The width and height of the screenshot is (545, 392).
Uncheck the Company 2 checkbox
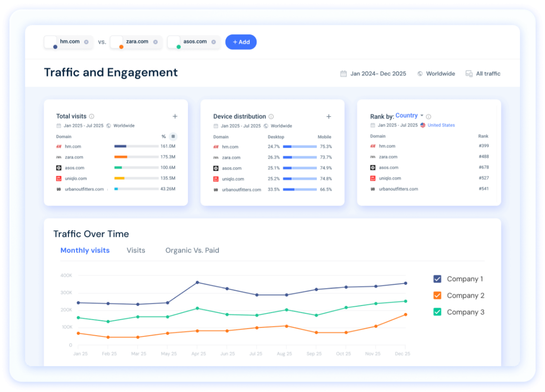(437, 295)
